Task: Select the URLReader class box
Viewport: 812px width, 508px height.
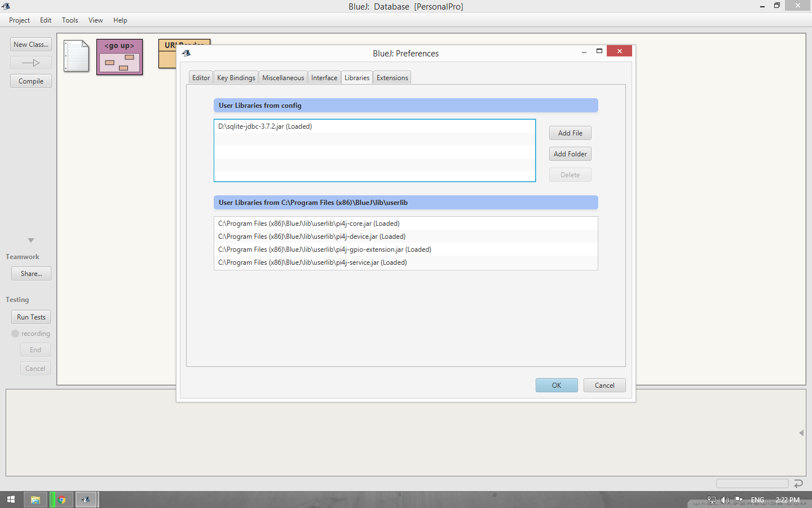Action: [167, 54]
